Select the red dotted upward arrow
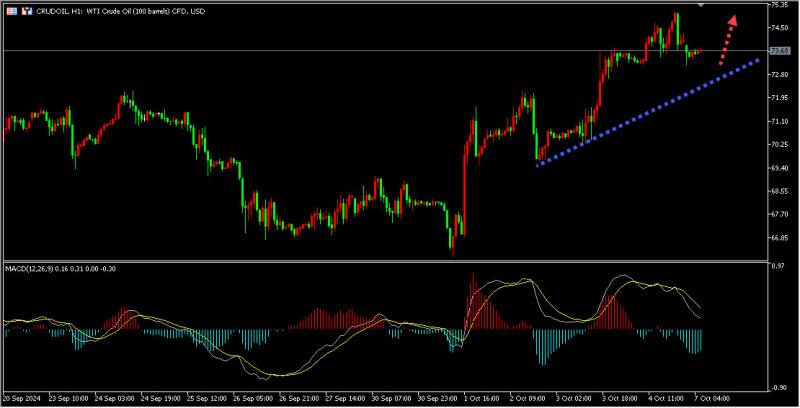Screen dimensions: 800x408 click(728, 40)
